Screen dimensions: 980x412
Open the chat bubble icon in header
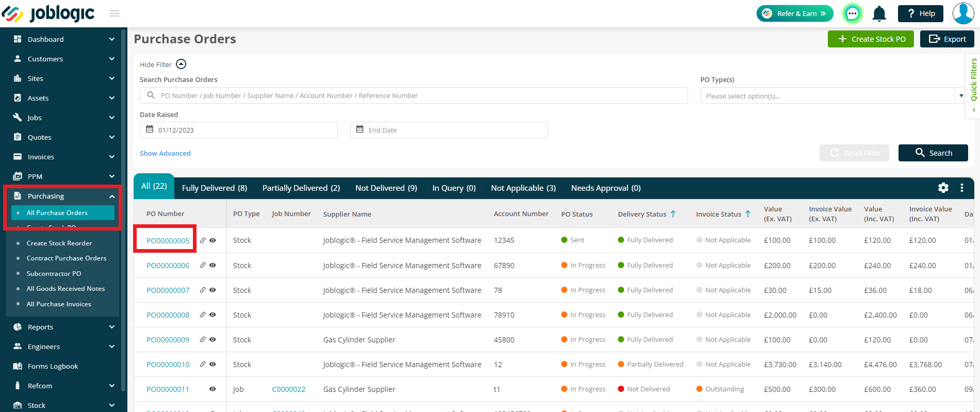(853, 13)
